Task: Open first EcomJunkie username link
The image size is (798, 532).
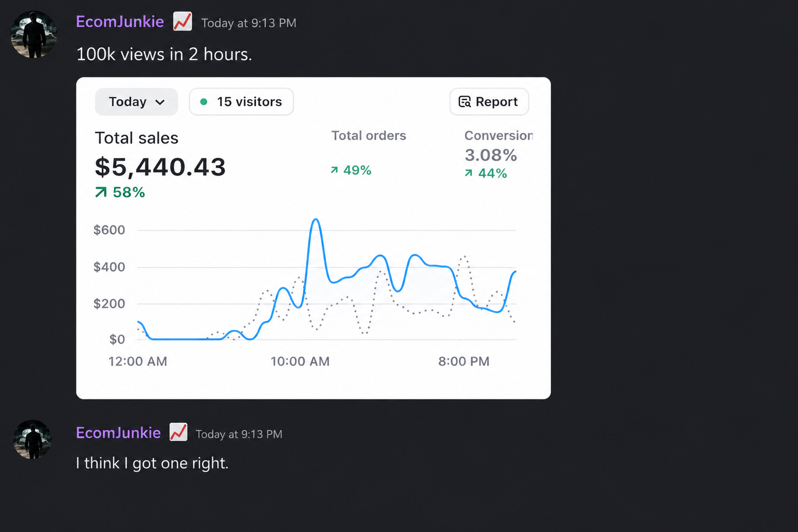Action: tap(120, 22)
